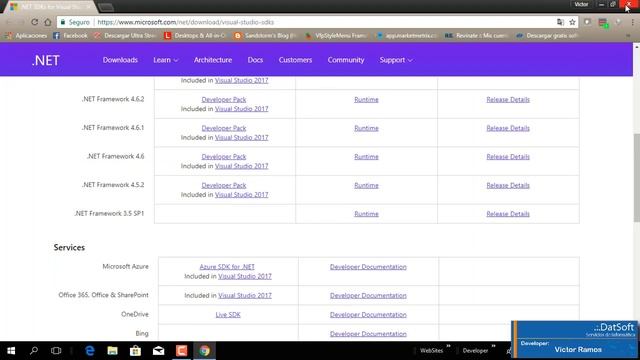Go to the browser home page icon
Screen dimensions: 640x360
click(x=48, y=22)
